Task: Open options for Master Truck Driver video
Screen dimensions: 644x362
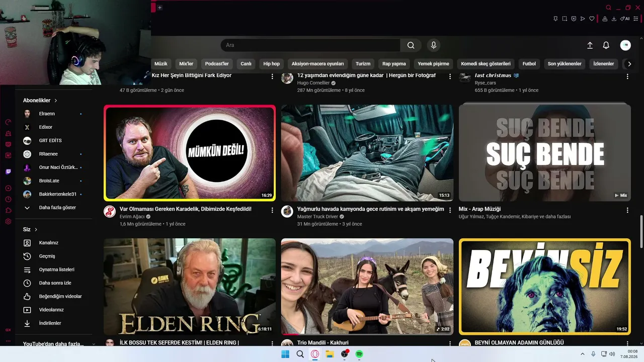Action: [x=450, y=210]
